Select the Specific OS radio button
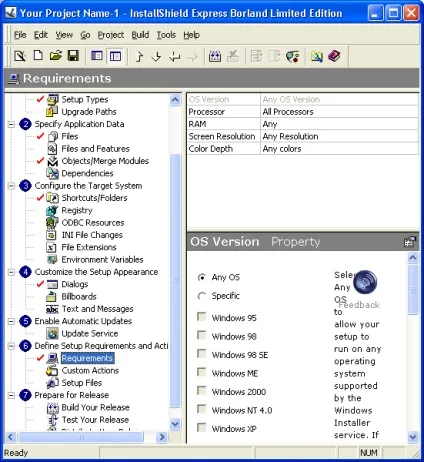The image size is (424, 462). coord(202,296)
